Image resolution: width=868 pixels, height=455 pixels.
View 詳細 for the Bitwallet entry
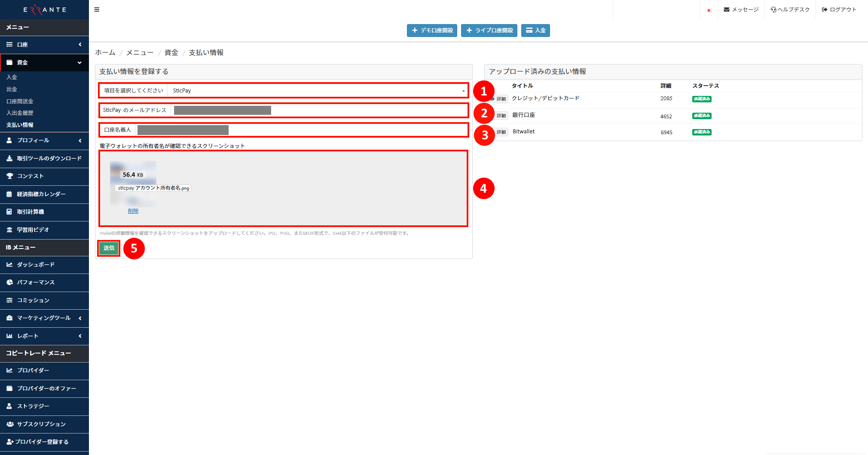point(501,132)
